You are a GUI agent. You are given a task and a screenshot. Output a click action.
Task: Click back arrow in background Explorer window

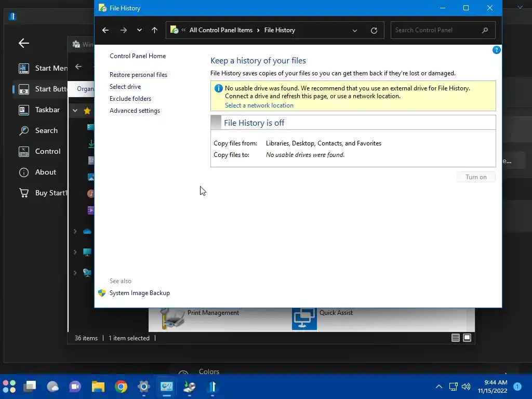coord(78,66)
